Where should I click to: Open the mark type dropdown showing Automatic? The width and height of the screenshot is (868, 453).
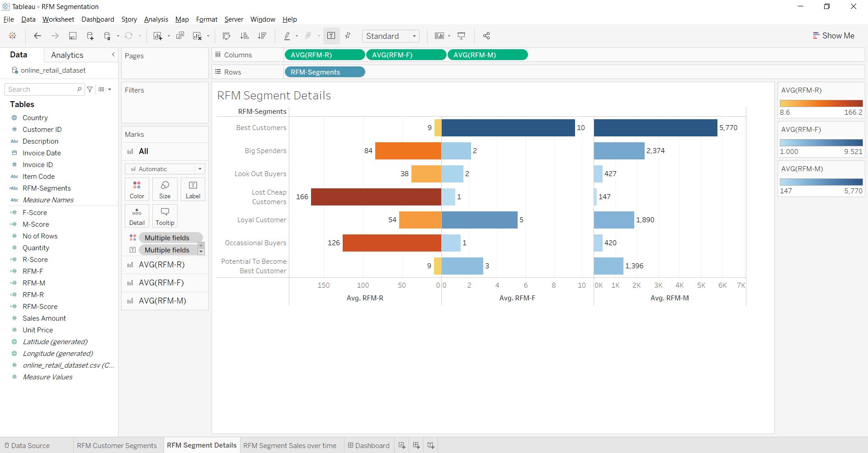pos(199,168)
